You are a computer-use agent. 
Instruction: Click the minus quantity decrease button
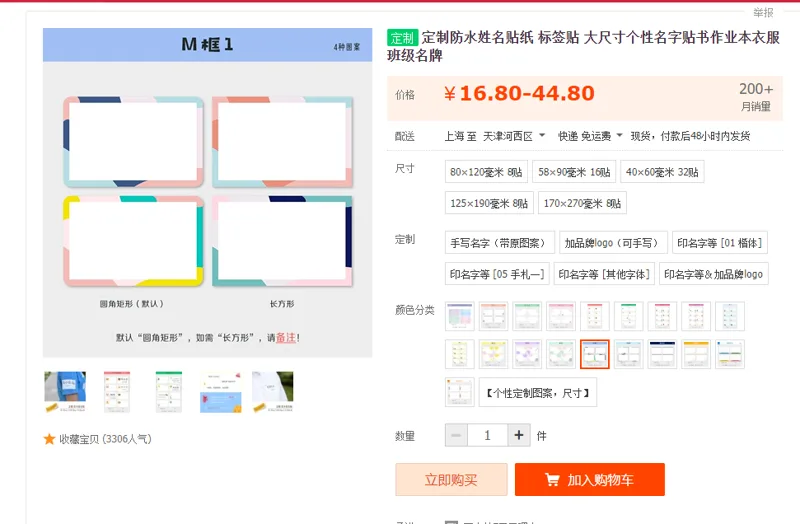[456, 435]
